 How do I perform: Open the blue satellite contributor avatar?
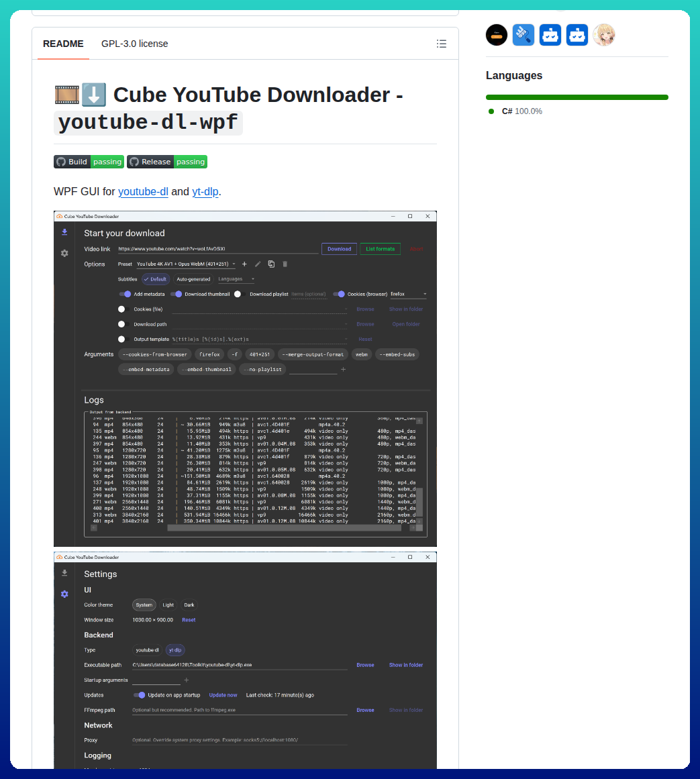[523, 35]
